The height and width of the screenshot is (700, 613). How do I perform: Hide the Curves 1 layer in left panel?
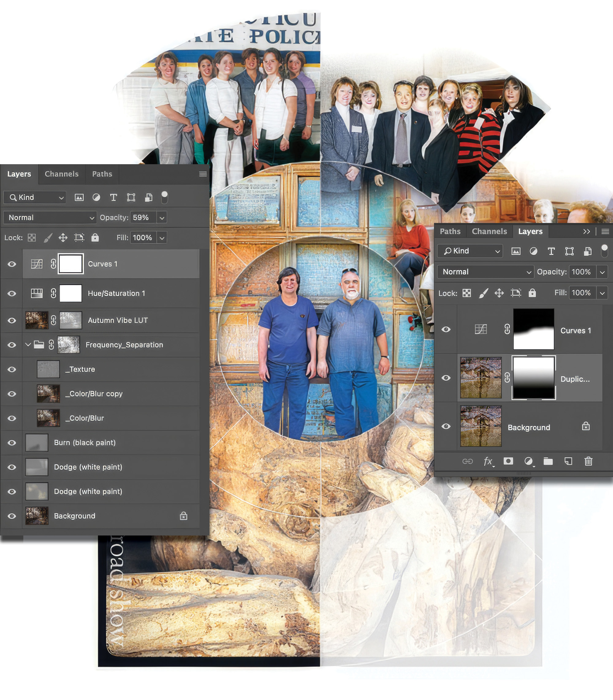12,264
